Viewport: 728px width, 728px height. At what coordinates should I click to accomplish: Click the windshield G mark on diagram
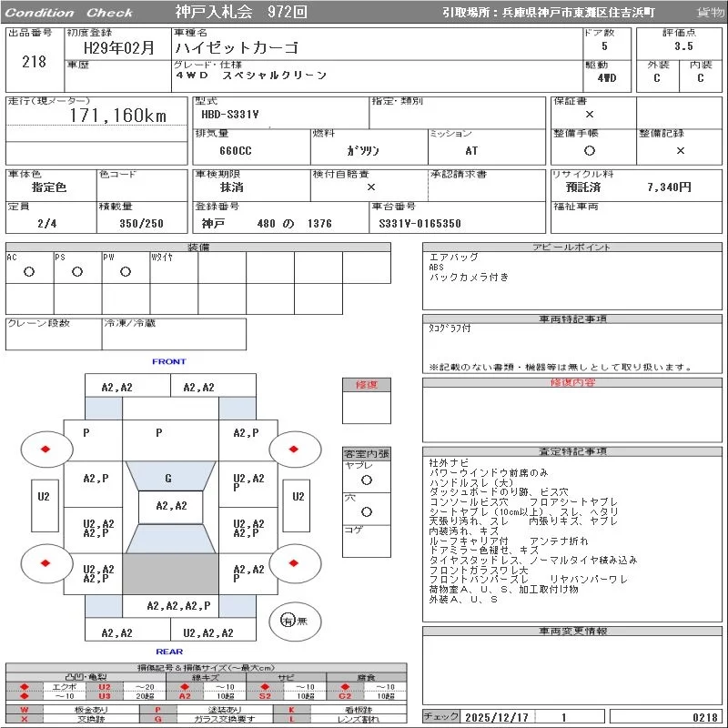tap(168, 478)
